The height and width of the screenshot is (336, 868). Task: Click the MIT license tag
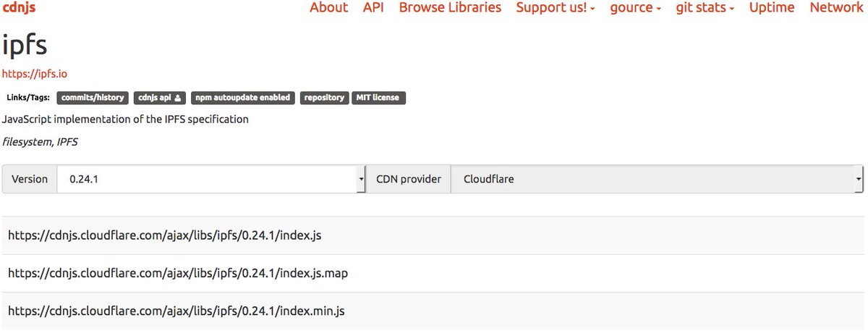point(379,97)
